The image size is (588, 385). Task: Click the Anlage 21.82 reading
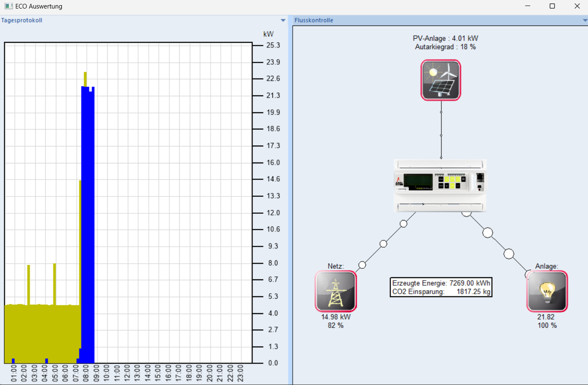(x=546, y=317)
